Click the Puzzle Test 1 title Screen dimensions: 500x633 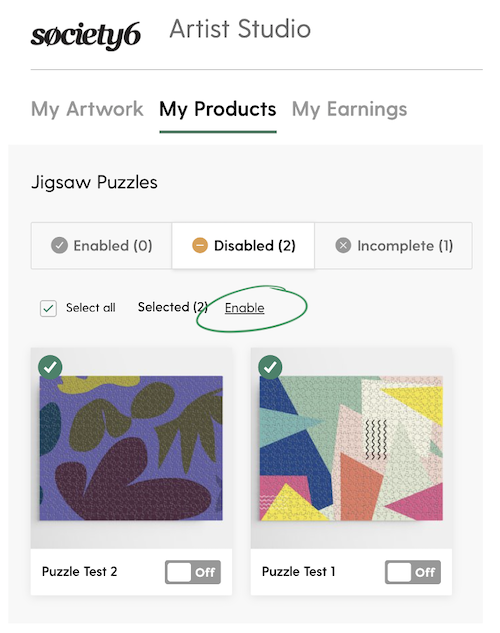(x=299, y=572)
